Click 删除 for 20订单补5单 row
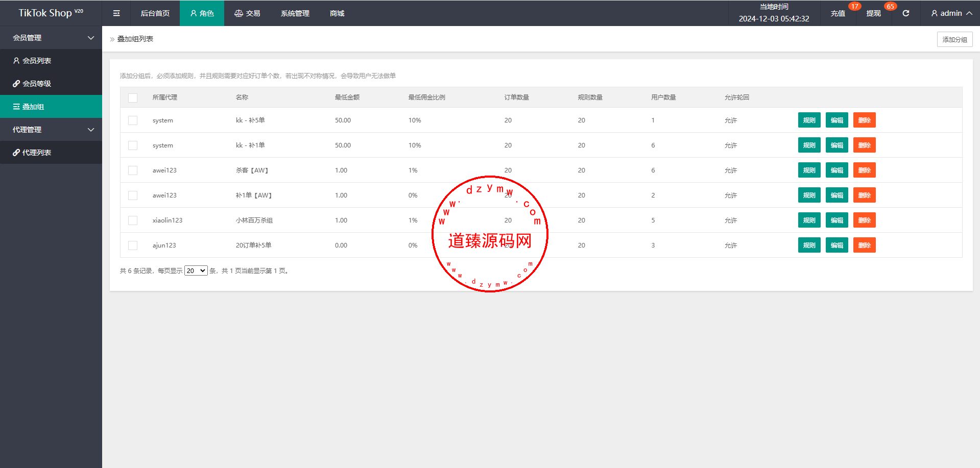Image resolution: width=980 pixels, height=468 pixels. click(864, 245)
